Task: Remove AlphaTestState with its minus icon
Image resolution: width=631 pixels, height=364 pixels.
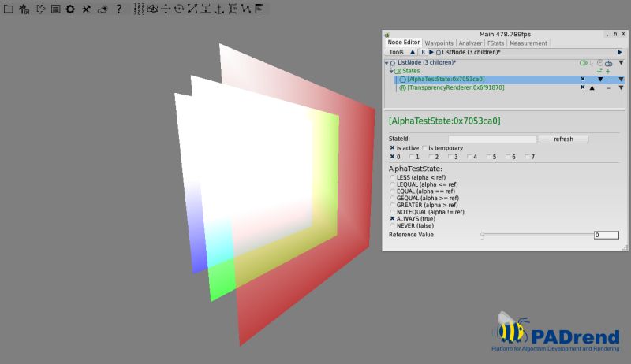Action: coord(608,80)
